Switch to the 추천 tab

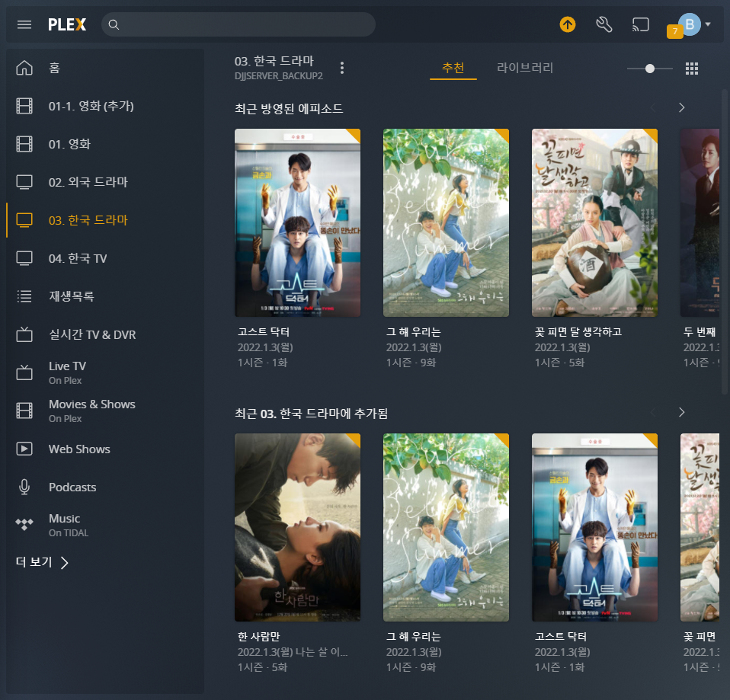453,68
